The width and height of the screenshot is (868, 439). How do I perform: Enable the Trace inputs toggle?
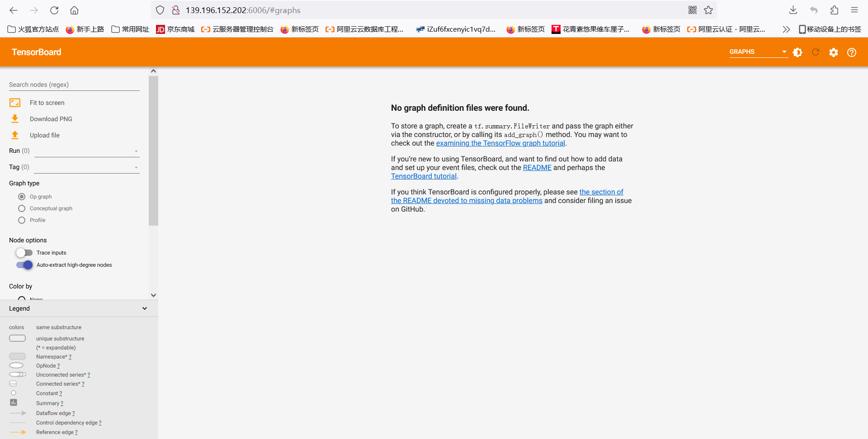(24, 253)
